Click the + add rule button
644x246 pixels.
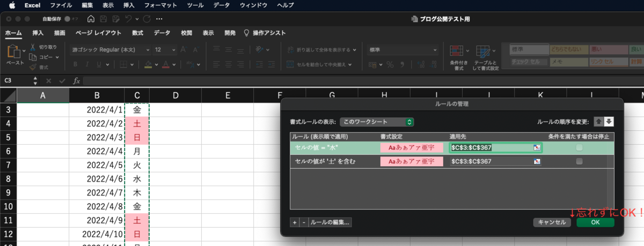pyautogui.click(x=295, y=222)
